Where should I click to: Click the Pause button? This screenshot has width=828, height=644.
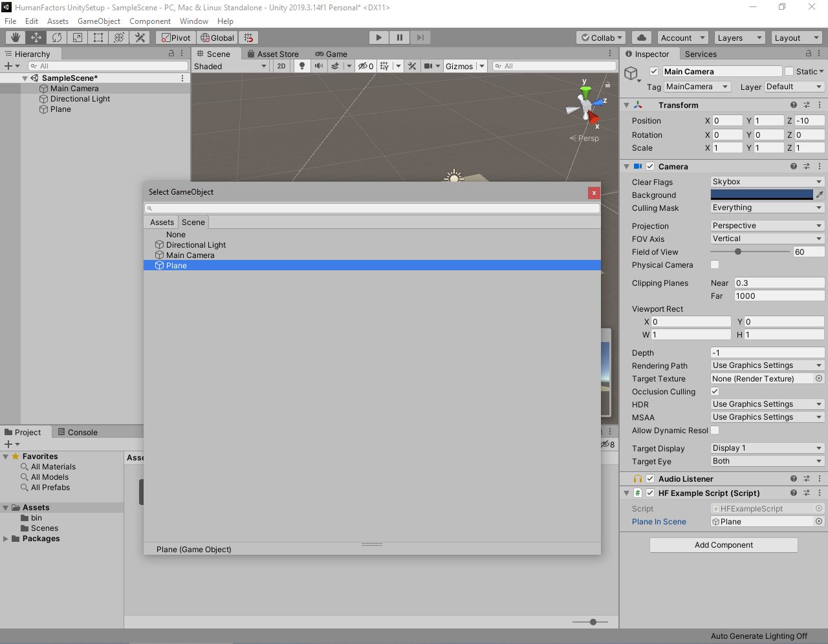coord(400,38)
